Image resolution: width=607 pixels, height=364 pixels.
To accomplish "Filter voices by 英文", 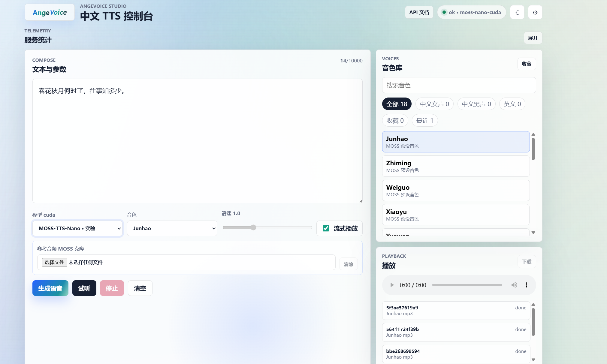I will 512,104.
